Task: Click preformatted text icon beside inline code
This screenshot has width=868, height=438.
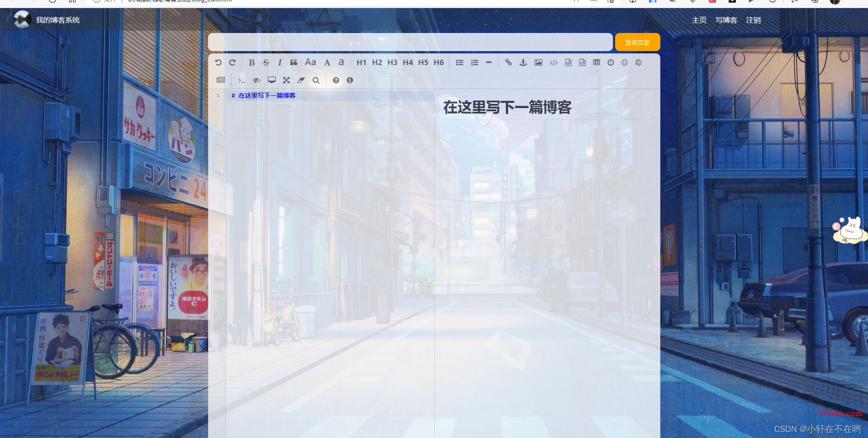Action: 569,62
